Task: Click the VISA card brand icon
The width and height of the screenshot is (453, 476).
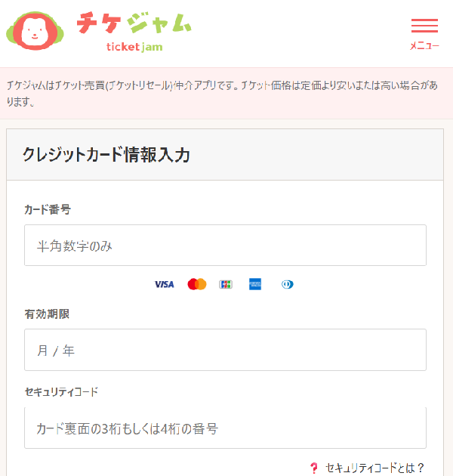Action: (165, 284)
